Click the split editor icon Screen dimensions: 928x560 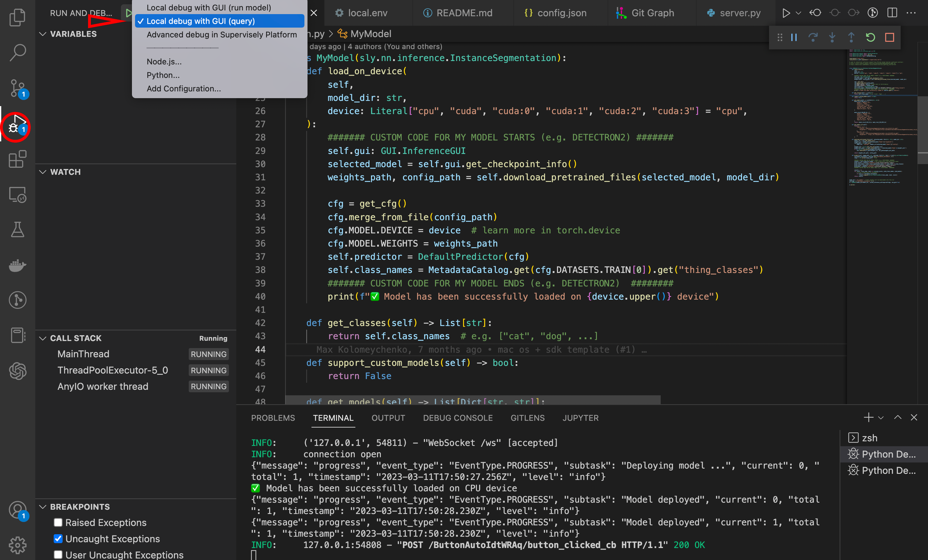[892, 13]
